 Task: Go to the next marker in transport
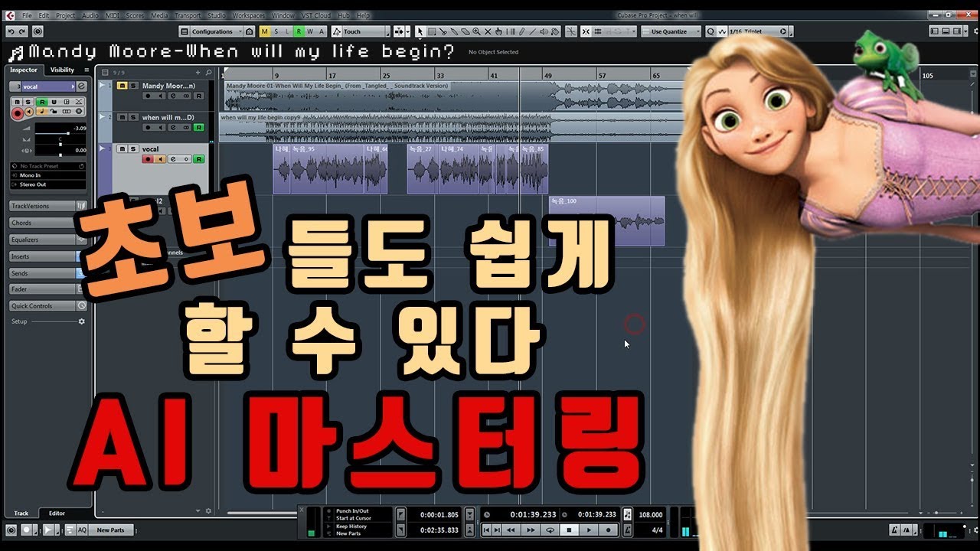[496, 530]
